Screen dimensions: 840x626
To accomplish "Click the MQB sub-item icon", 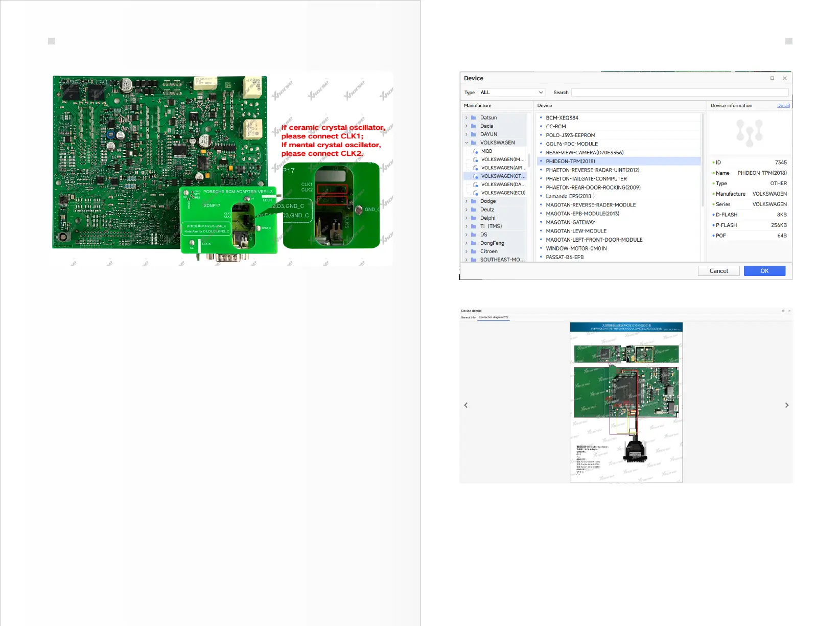I will pyautogui.click(x=475, y=151).
